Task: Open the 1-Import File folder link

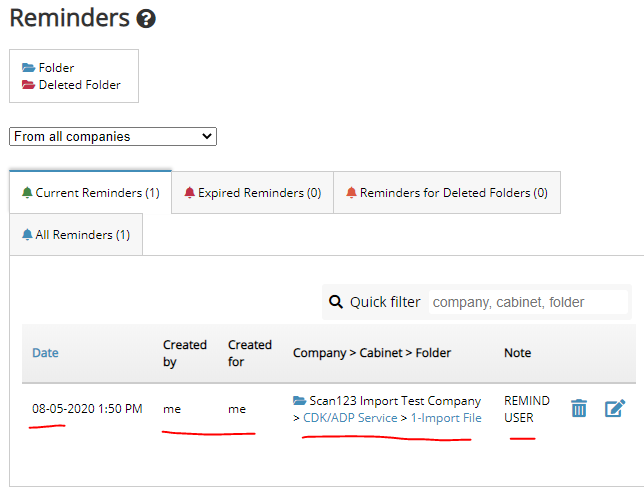Action: [446, 417]
